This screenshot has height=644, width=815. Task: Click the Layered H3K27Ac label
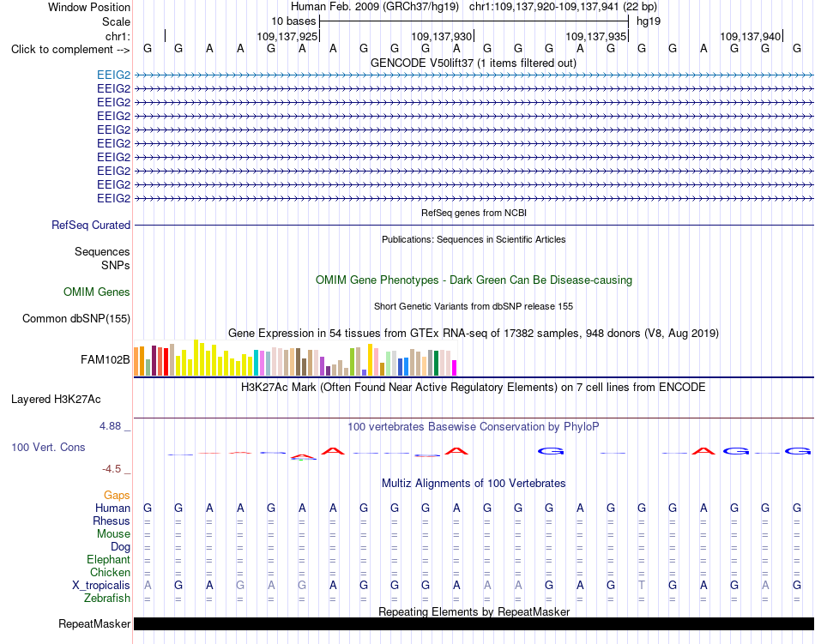coord(56,400)
